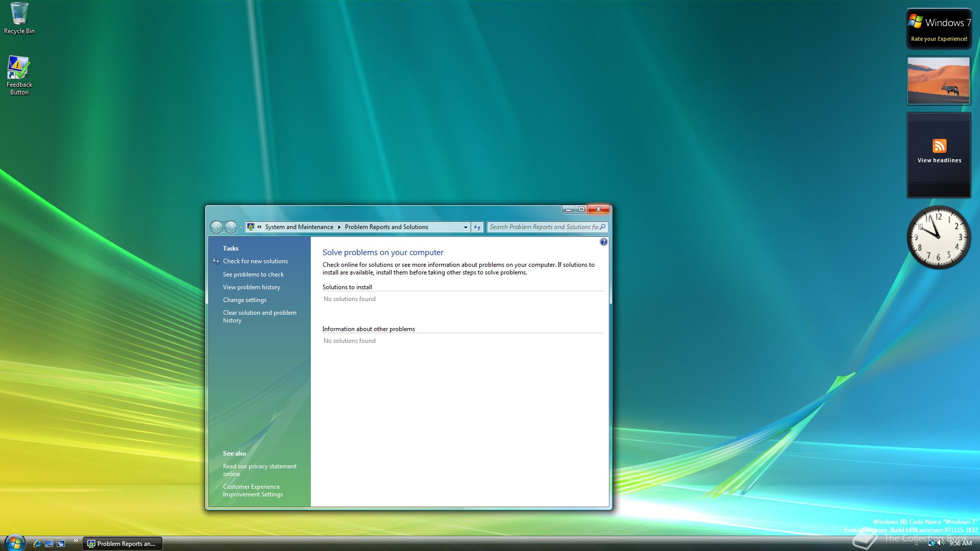The height and width of the screenshot is (551, 980).
Task: Click System and Maintenance breadcrumb
Action: (299, 227)
